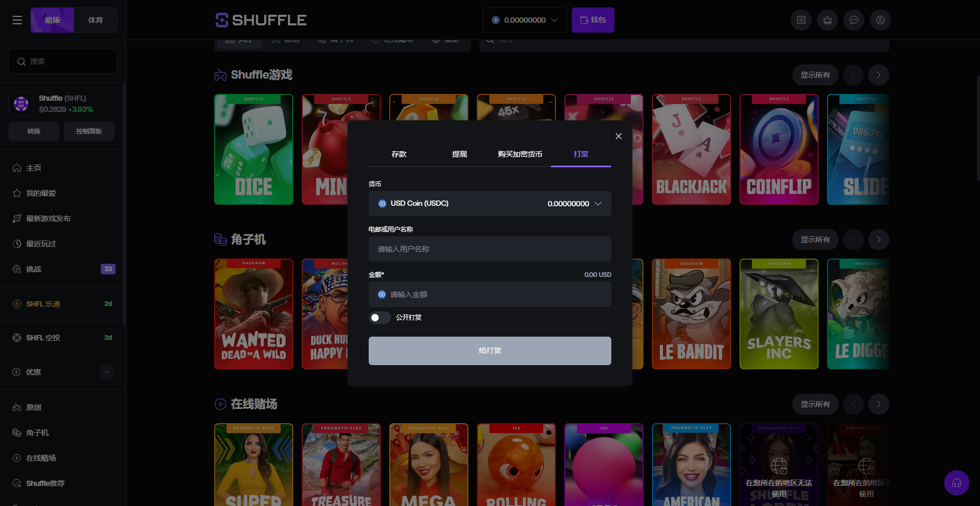Previous page arrow for Shuffle游戏 row
Viewport: 980px width, 506px height.
click(x=853, y=75)
